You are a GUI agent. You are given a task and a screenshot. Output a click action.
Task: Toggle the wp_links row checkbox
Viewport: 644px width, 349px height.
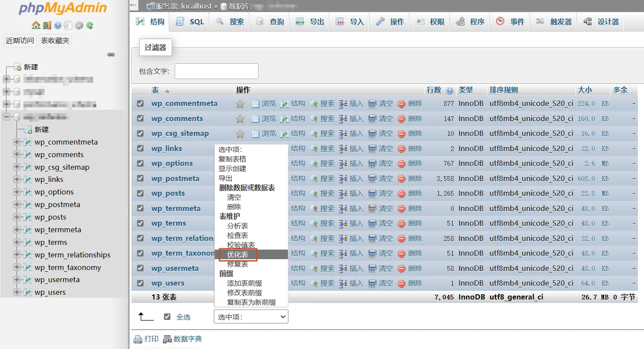point(140,148)
